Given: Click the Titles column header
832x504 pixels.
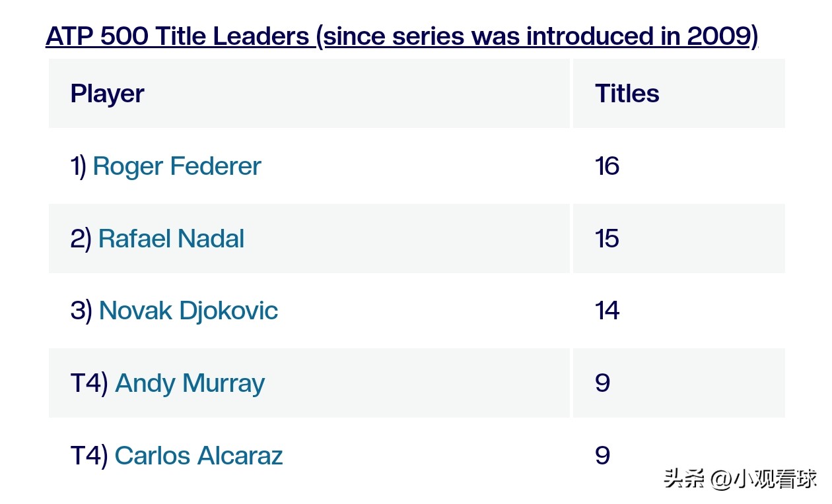Looking at the screenshot, I should [627, 94].
